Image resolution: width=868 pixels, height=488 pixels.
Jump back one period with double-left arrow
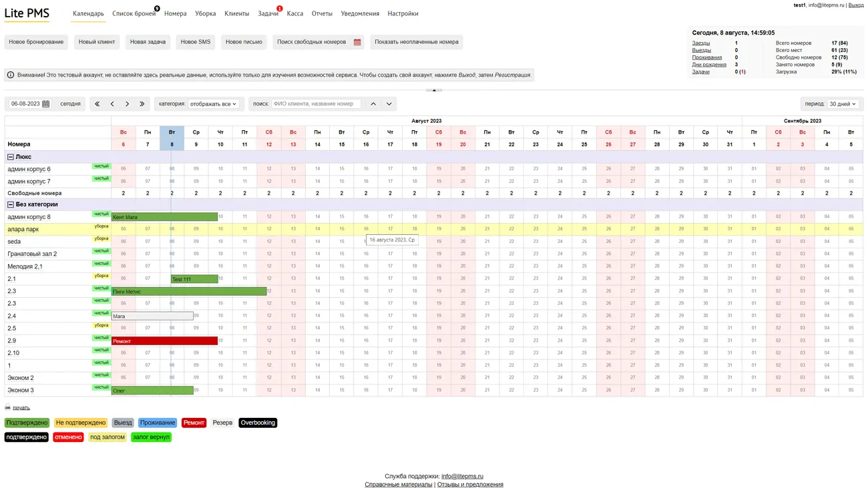point(97,104)
